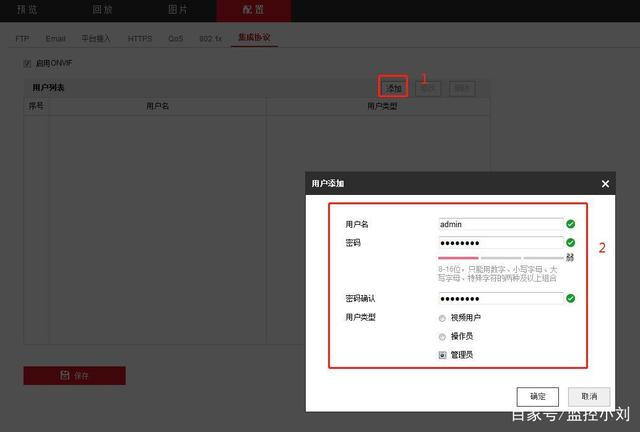Switch to the 平台接入 sub-tab
This screenshot has width=640, height=432.
96,39
